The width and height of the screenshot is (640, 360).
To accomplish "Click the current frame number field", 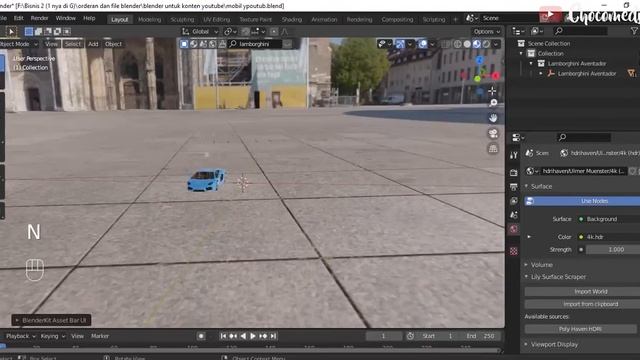I will click(384, 336).
